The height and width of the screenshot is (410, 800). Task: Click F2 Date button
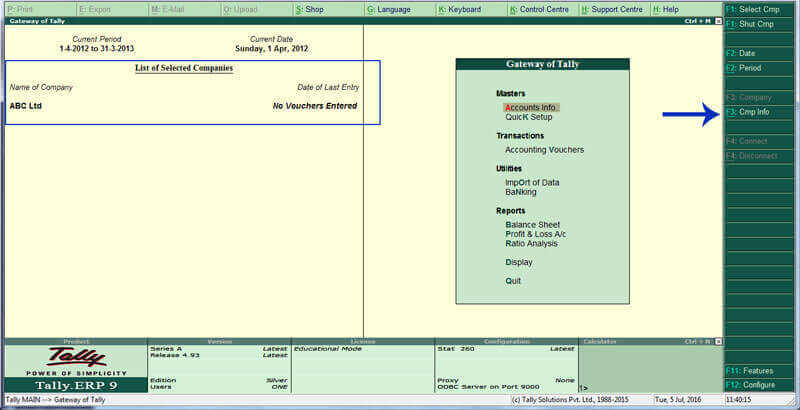click(x=759, y=53)
